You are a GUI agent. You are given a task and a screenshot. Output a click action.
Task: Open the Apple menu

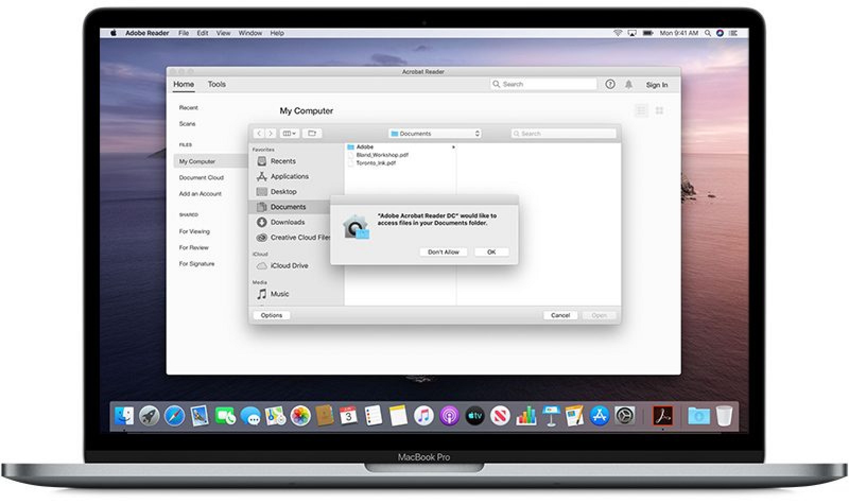click(113, 33)
